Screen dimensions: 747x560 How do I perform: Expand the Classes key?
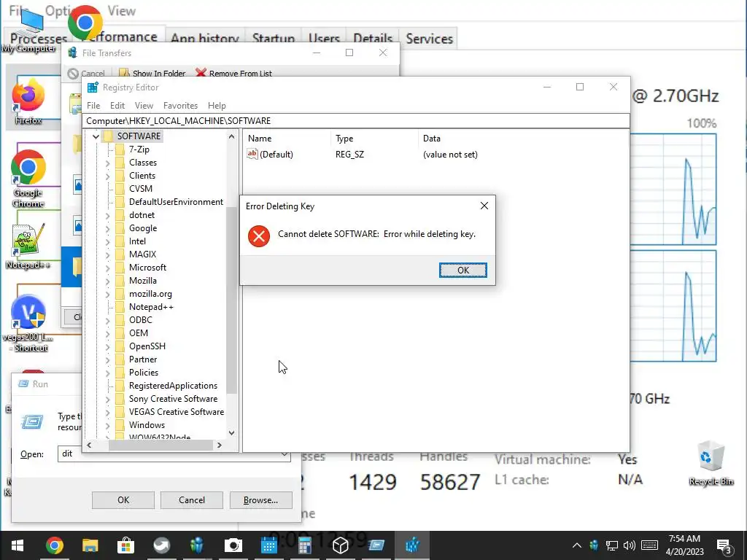[108, 163]
